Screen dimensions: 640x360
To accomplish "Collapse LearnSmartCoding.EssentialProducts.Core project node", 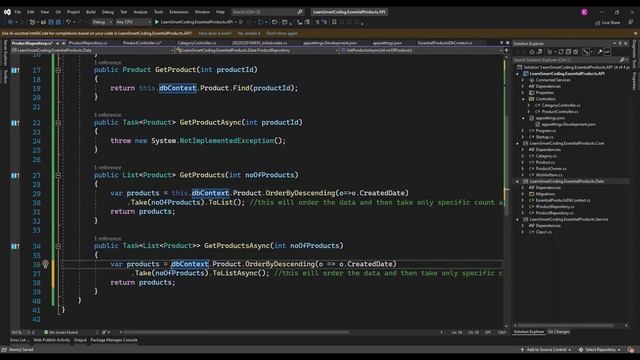I will (518, 144).
